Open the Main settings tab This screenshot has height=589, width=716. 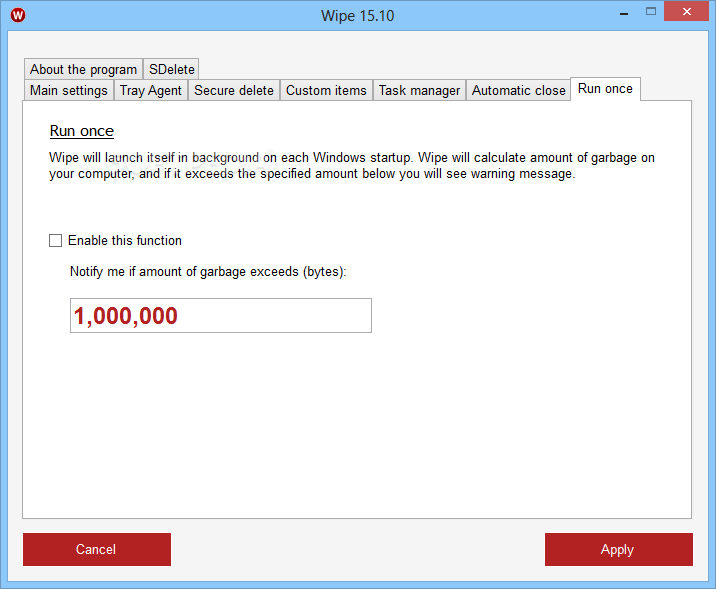click(68, 90)
